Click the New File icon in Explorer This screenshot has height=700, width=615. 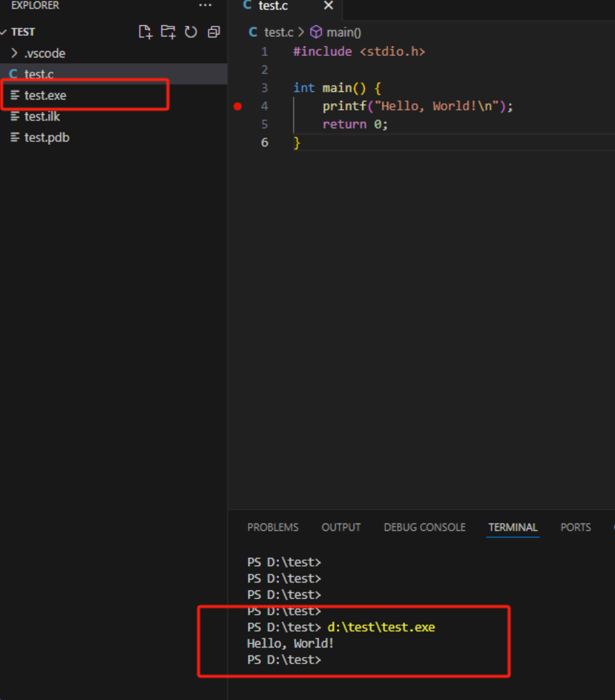coord(146,32)
